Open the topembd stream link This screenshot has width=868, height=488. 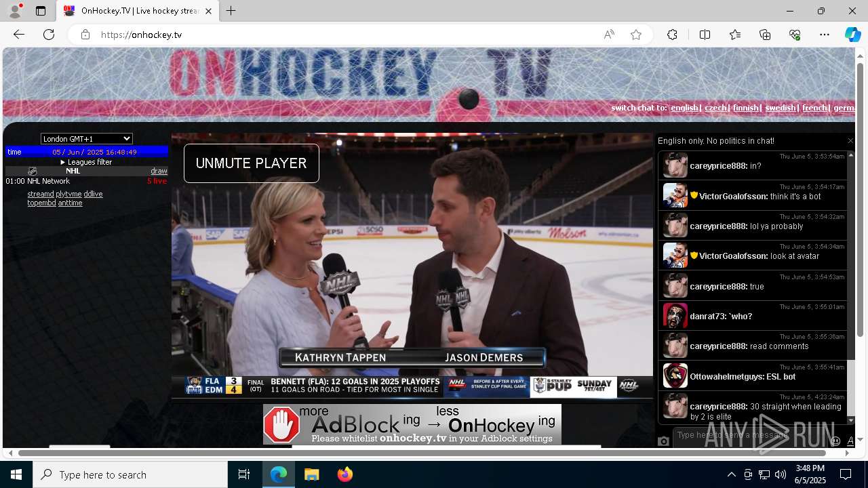click(x=41, y=203)
